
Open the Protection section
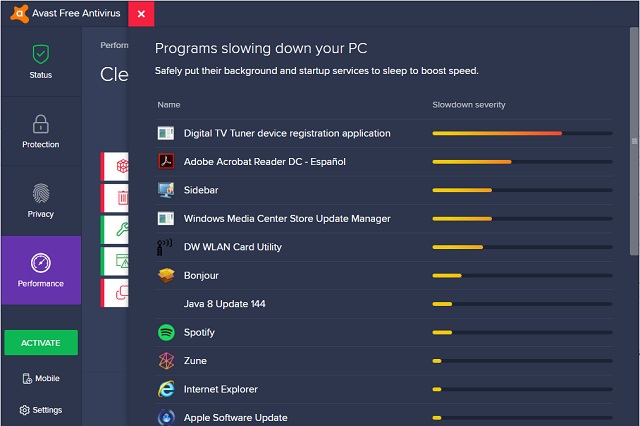click(41, 131)
